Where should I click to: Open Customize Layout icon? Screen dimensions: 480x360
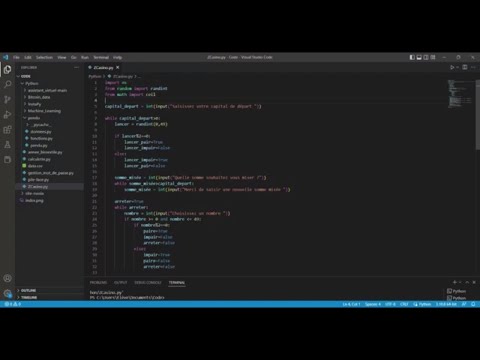click(433, 57)
